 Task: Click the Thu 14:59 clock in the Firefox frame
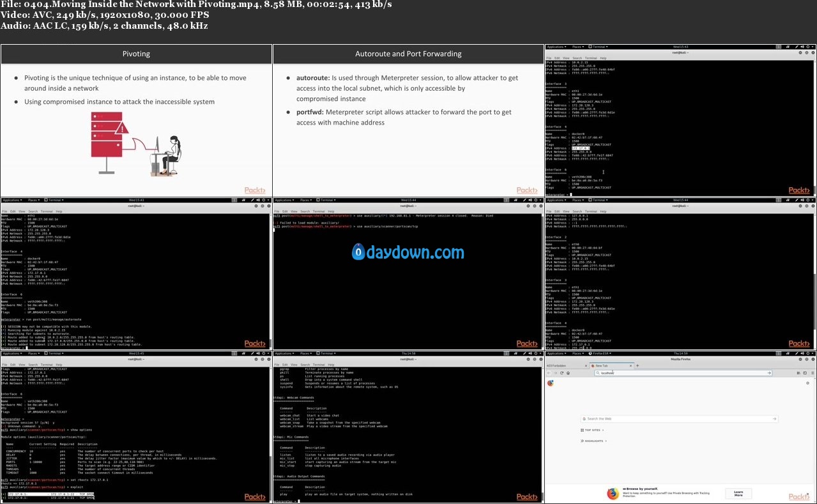[x=680, y=353]
